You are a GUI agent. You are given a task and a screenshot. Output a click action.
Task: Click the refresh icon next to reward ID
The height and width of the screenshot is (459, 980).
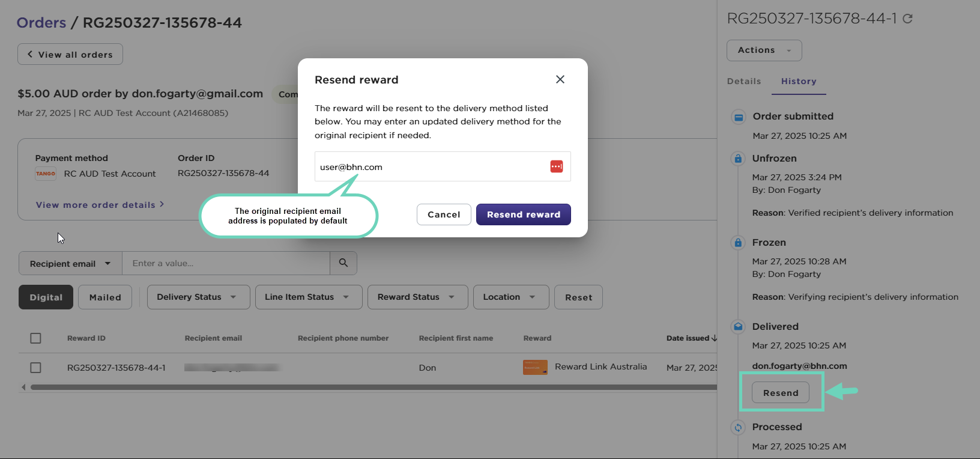(907, 19)
